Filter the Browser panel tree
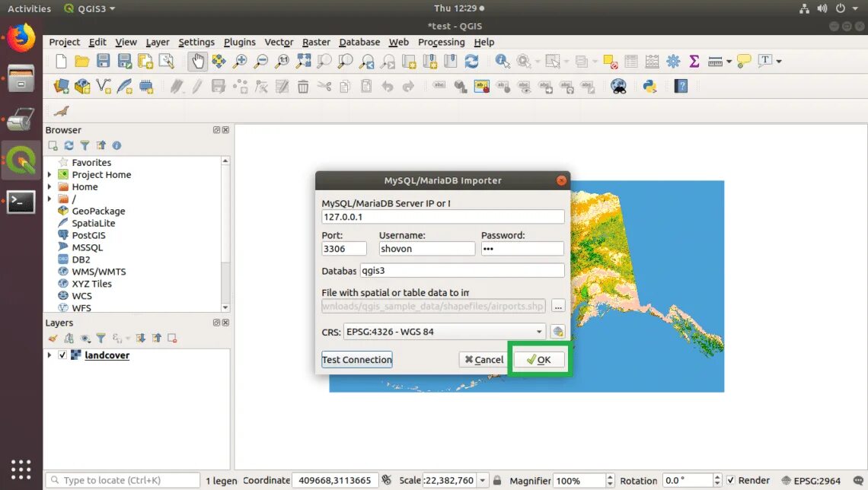Viewport: 868px width, 490px height. [85, 145]
